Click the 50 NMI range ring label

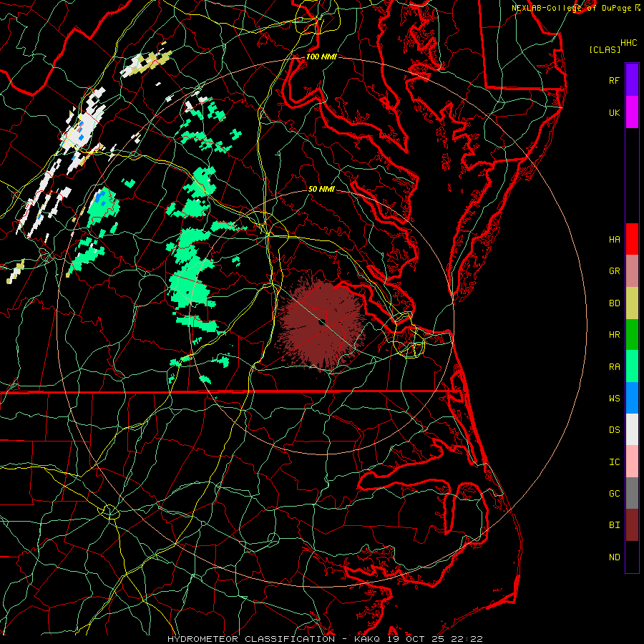pos(321,189)
